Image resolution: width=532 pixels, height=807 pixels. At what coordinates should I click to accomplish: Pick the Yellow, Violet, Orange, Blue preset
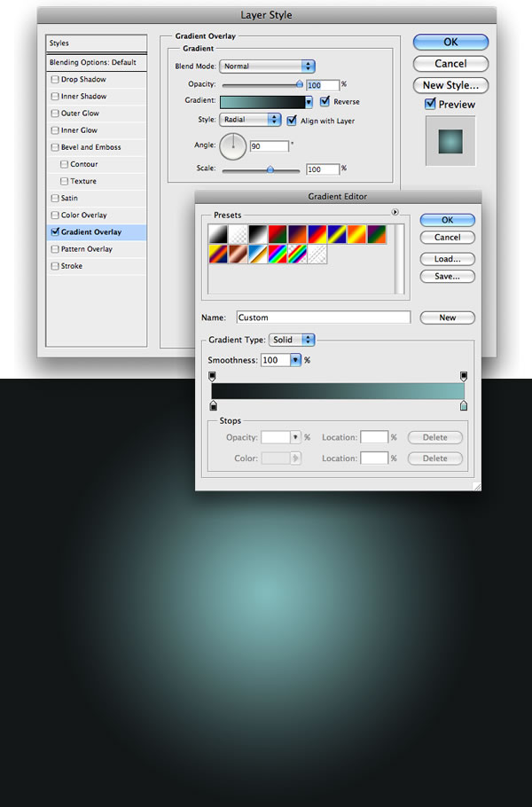coord(218,255)
